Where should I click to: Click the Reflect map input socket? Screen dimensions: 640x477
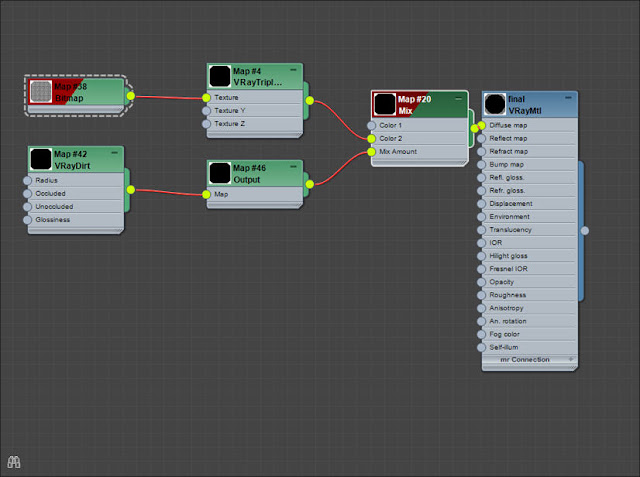[482, 138]
